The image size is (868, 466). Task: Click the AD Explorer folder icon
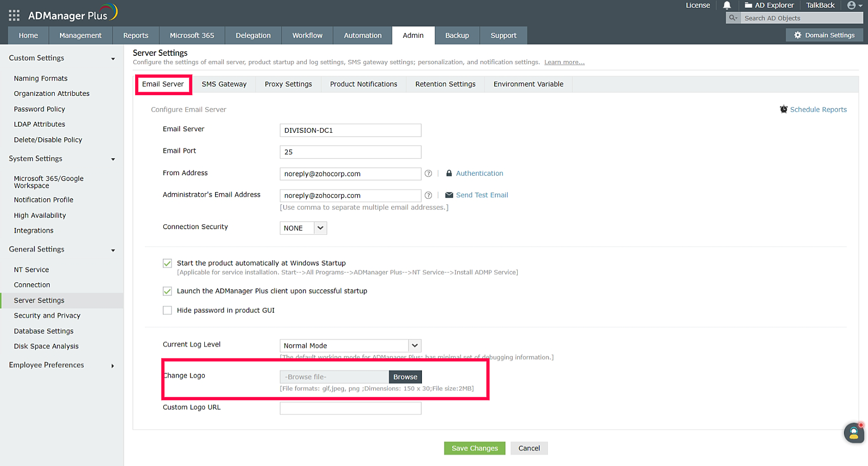click(748, 5)
